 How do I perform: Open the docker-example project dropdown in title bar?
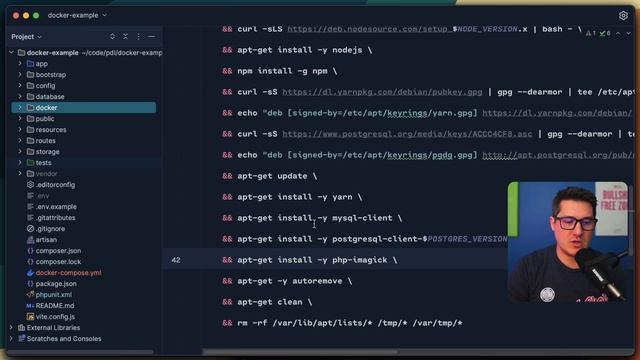click(77, 15)
